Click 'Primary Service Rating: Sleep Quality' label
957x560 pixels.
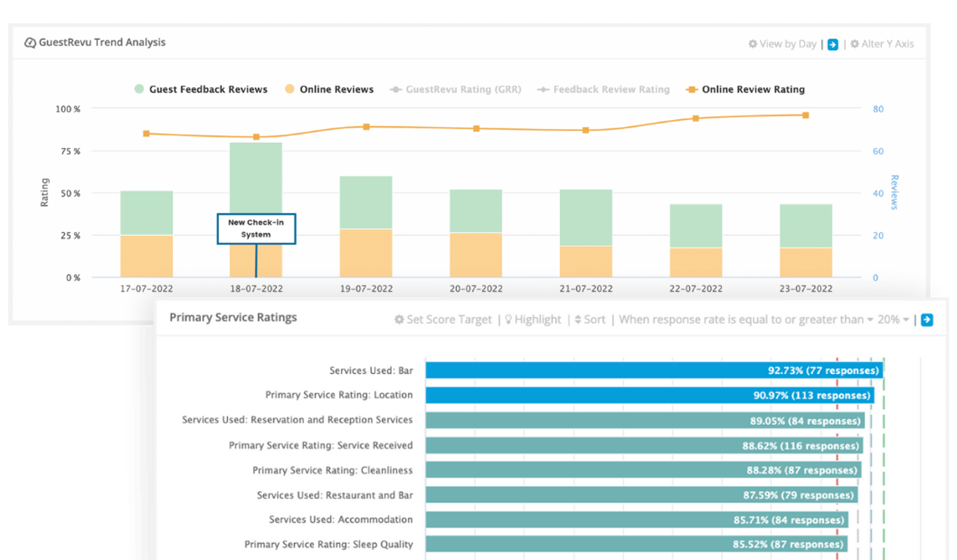pyautogui.click(x=328, y=544)
